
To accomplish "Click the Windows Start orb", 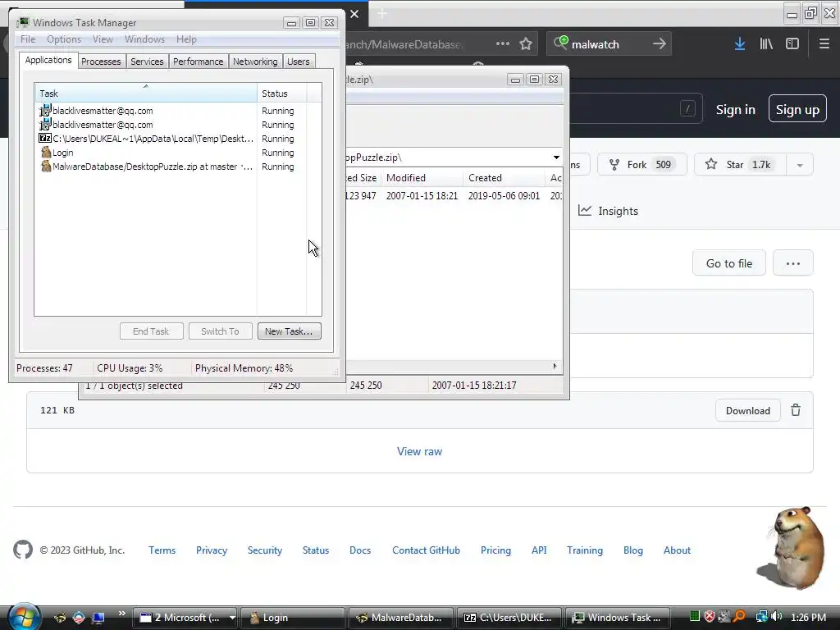I will (25, 616).
